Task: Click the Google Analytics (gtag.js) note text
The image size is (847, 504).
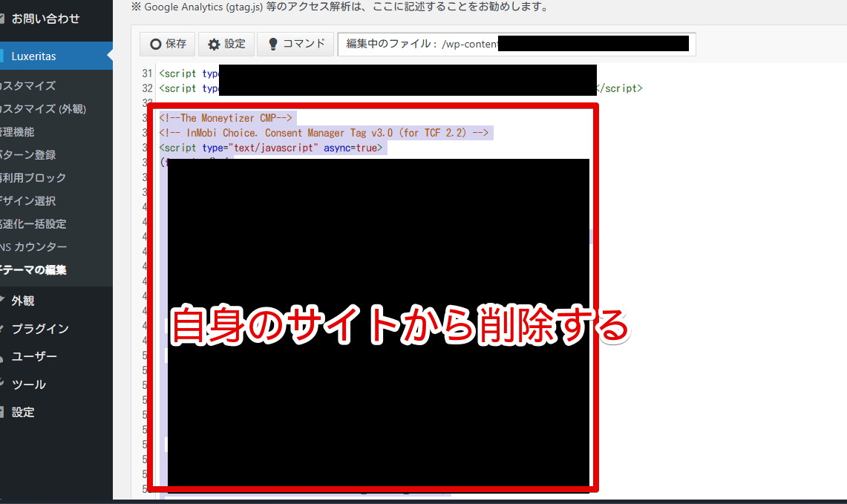Action: [x=340, y=7]
